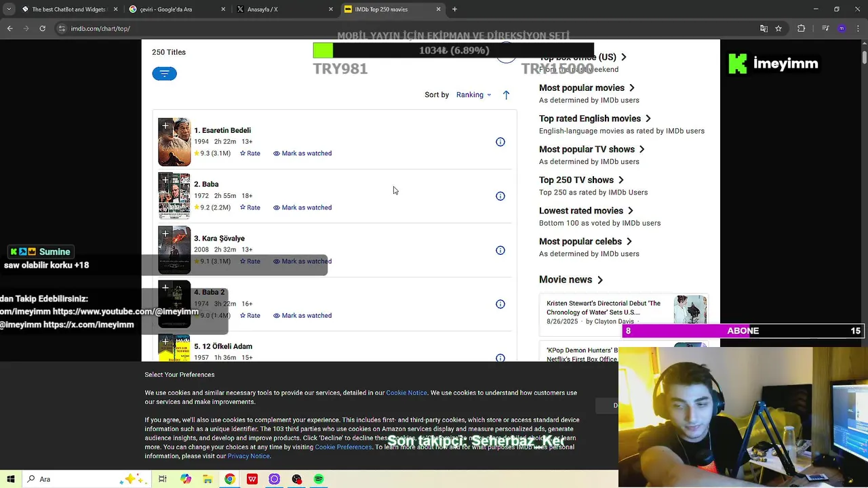Rate Kara Şövalye
This screenshot has width=868, height=488.
coord(250,261)
